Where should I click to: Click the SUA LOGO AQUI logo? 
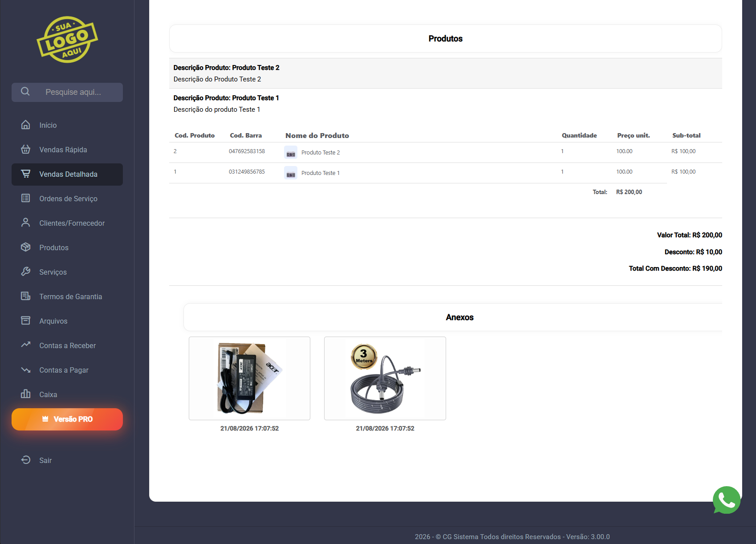tap(67, 40)
